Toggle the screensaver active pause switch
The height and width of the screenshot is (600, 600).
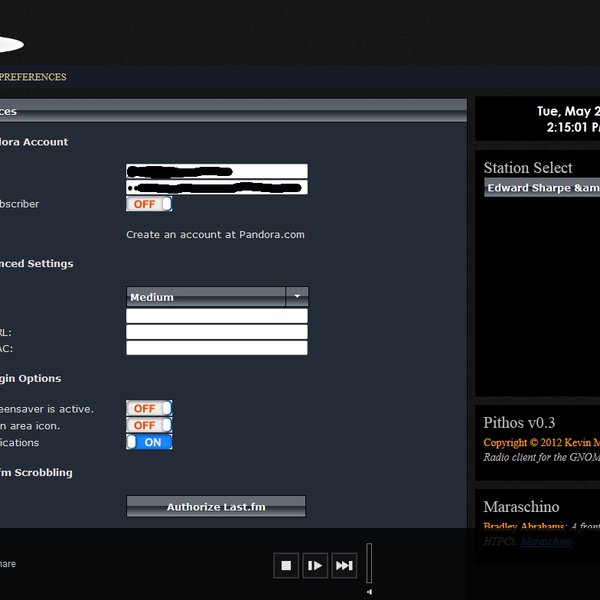(149, 408)
